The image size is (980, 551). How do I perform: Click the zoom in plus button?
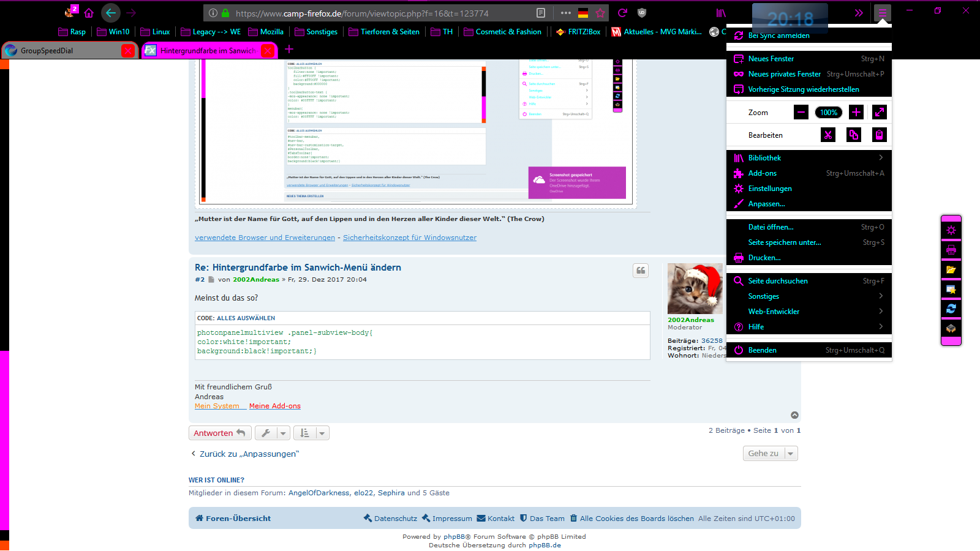[x=856, y=112]
